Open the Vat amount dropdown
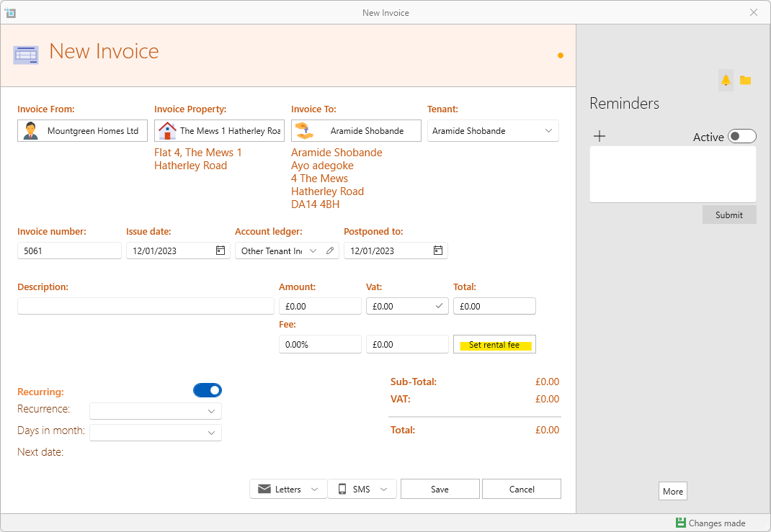The height and width of the screenshot is (532, 771). click(x=439, y=306)
